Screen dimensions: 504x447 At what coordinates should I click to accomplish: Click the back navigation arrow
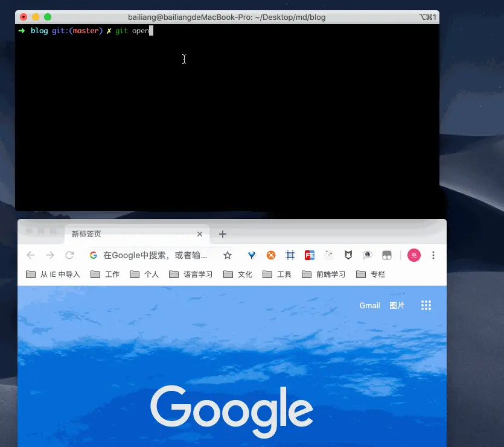point(30,255)
